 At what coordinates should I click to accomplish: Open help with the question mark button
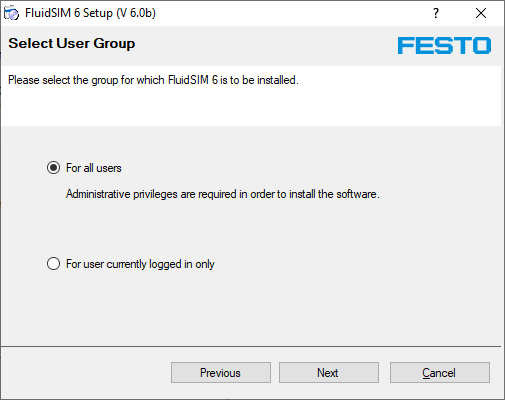pos(436,13)
